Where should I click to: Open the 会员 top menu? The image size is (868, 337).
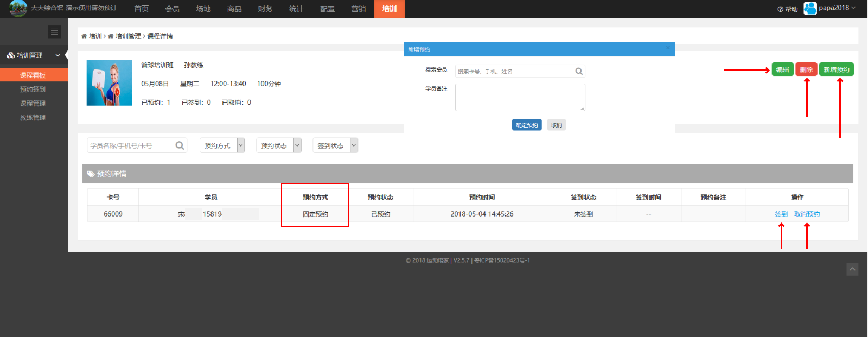pyautogui.click(x=173, y=9)
